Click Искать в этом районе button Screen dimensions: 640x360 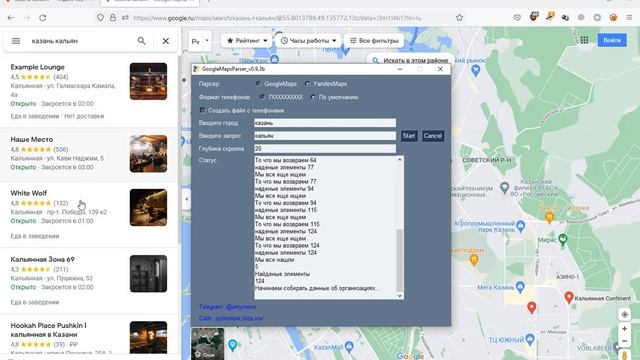coord(411,60)
